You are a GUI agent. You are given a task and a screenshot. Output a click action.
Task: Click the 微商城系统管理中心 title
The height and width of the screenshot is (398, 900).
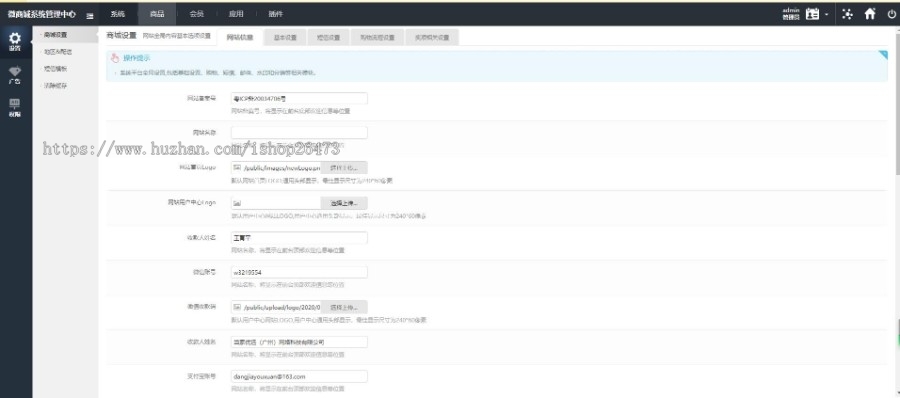click(41, 14)
